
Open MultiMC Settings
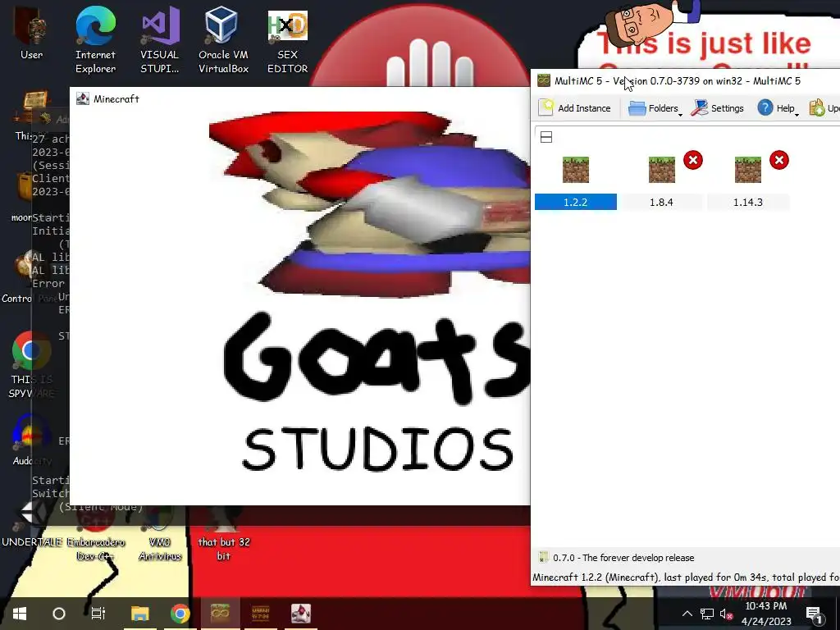[717, 107]
